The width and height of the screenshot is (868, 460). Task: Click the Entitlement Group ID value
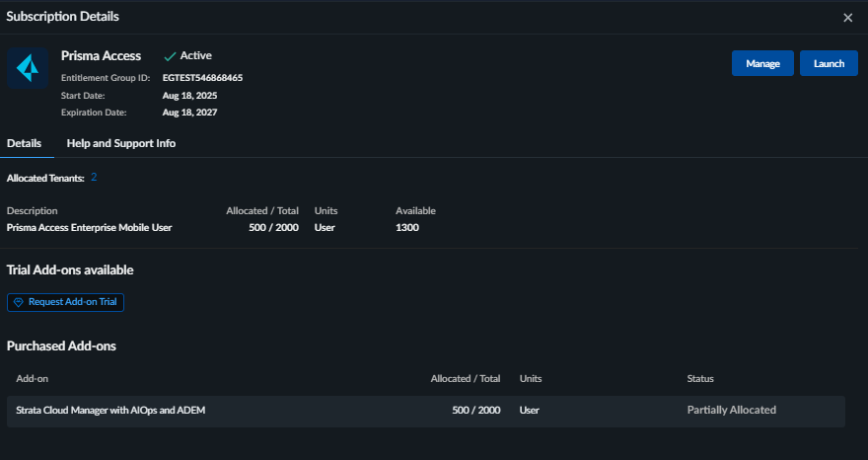click(x=202, y=77)
